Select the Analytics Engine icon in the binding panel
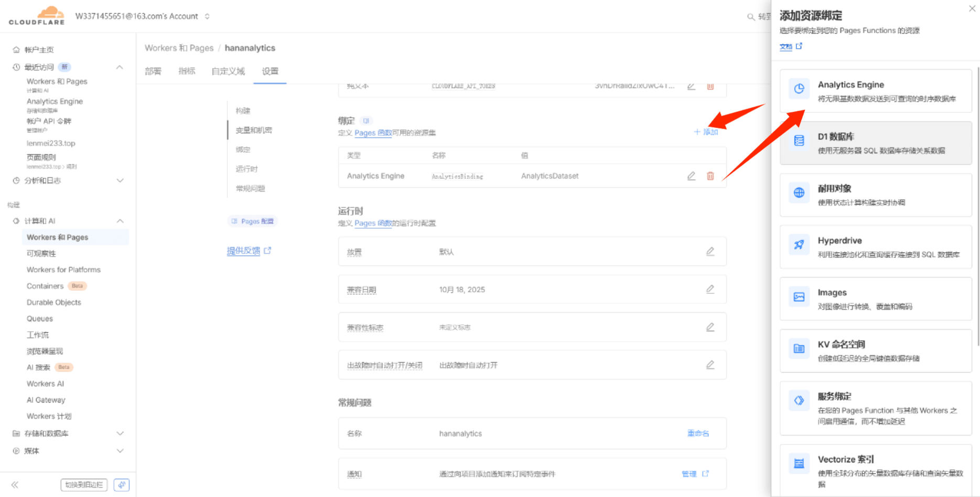980x497 pixels. 799,89
